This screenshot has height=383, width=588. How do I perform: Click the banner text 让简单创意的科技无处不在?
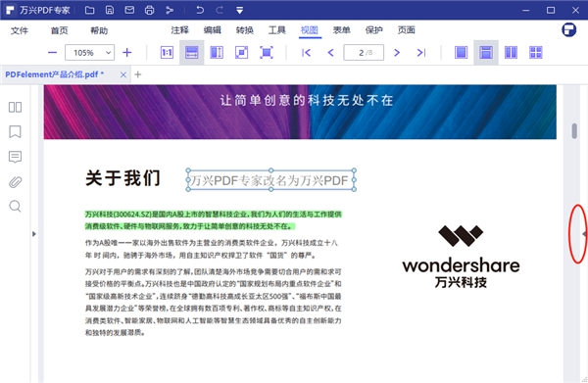[x=307, y=101]
